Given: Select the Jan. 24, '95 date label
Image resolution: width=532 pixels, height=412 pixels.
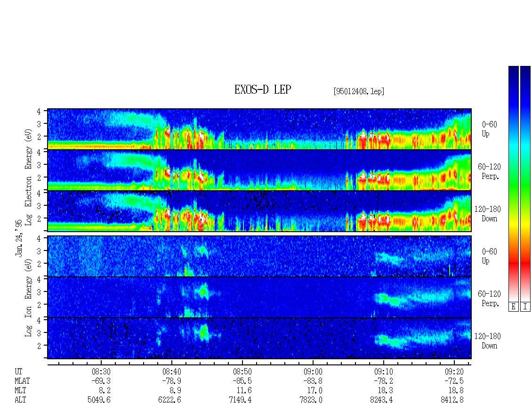Looking at the screenshot, I should click(x=19, y=238).
